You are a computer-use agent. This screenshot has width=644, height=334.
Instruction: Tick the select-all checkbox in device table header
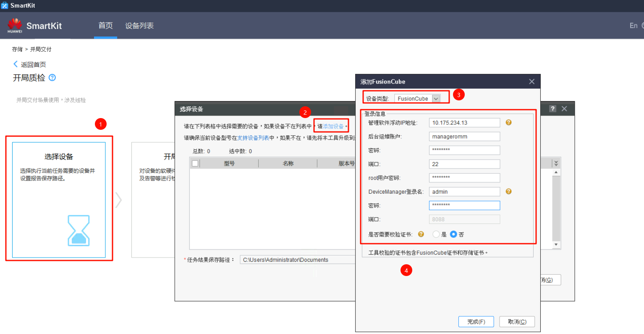coord(195,163)
